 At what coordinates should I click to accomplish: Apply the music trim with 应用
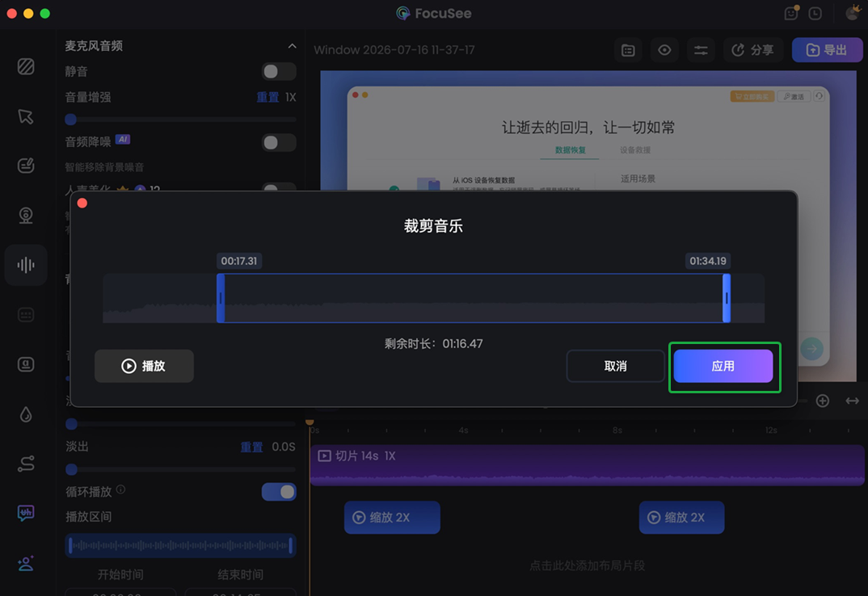pyautogui.click(x=723, y=366)
